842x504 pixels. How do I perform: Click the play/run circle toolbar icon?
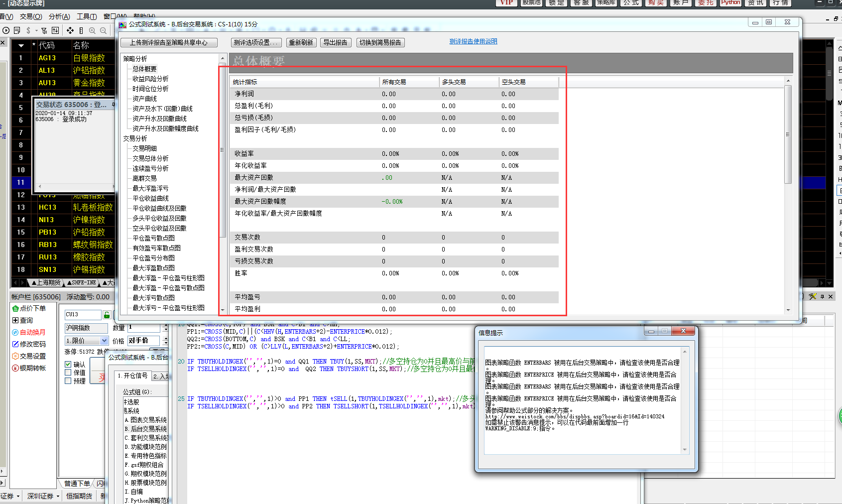[x=6, y=30]
